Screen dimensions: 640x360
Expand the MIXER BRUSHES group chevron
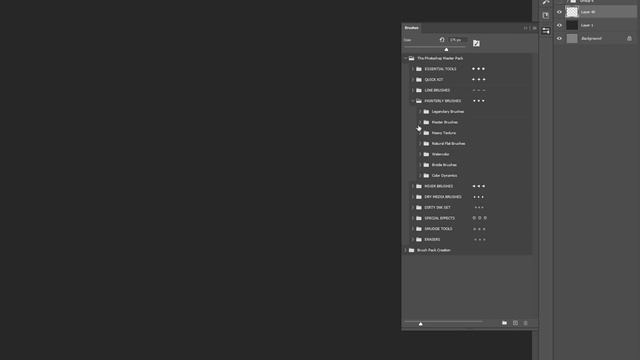[x=413, y=186]
